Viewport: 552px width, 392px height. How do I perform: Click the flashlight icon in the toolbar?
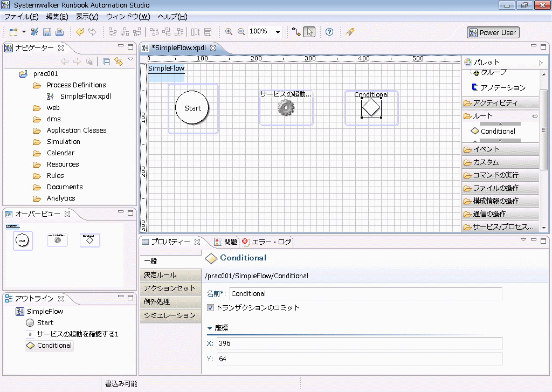[x=349, y=32]
